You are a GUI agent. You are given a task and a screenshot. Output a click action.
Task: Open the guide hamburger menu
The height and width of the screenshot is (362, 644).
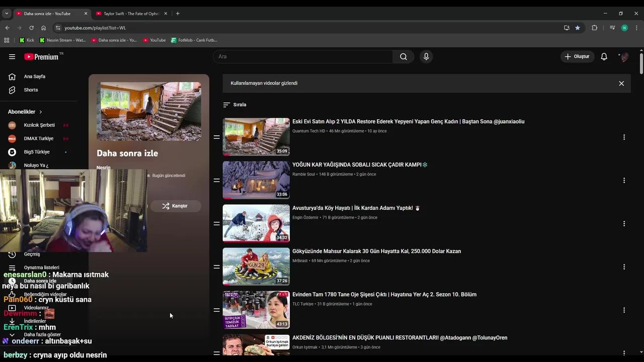12,56
